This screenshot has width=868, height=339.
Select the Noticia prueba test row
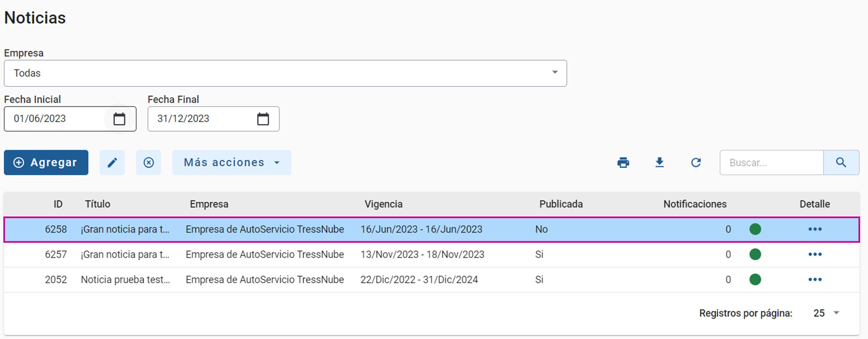point(125,280)
